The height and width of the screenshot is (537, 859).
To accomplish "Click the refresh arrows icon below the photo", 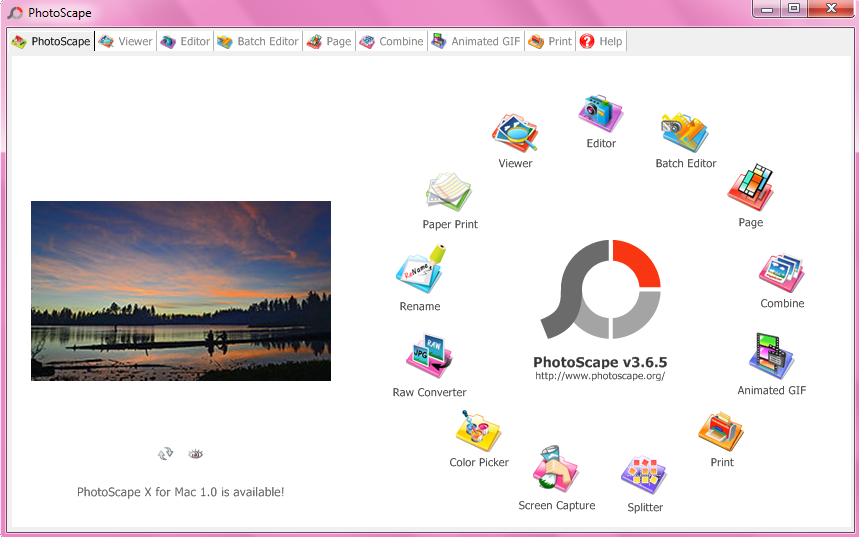I will [166, 454].
